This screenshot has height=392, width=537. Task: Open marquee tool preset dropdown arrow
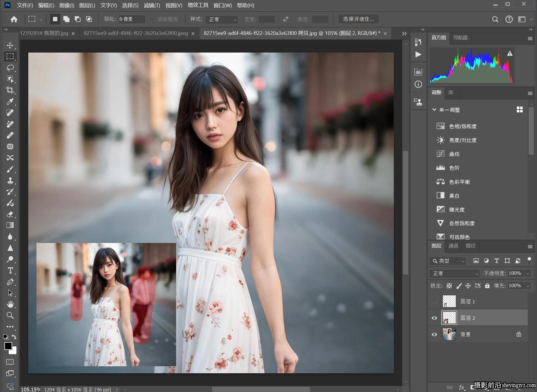pos(41,20)
